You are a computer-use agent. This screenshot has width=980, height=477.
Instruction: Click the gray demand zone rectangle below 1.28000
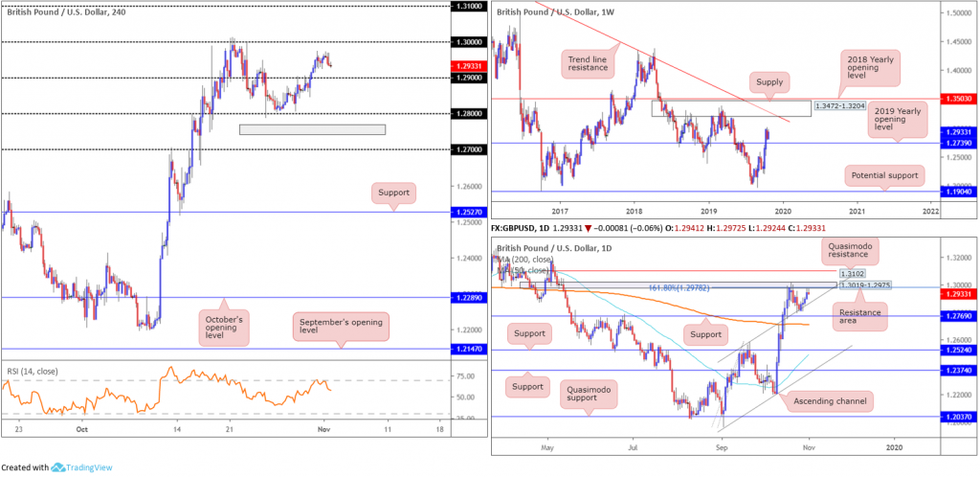313,129
